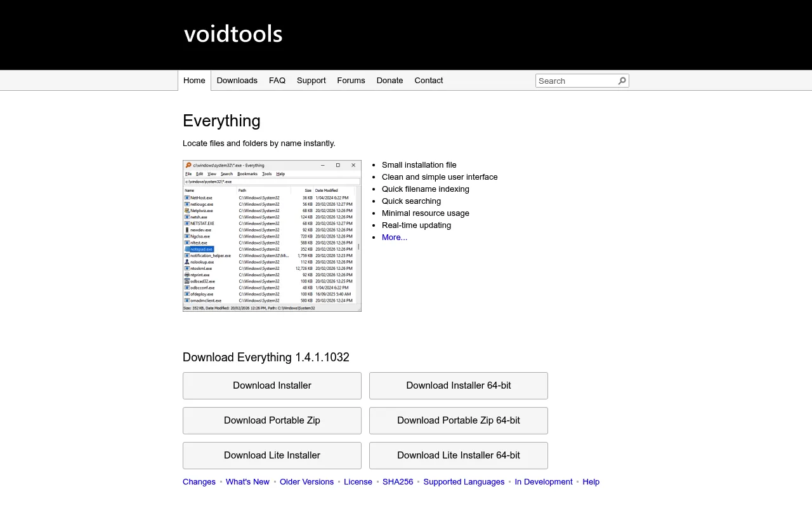Click the 'Quick filename indexing' bullet text
This screenshot has height=508, width=812.
426,189
